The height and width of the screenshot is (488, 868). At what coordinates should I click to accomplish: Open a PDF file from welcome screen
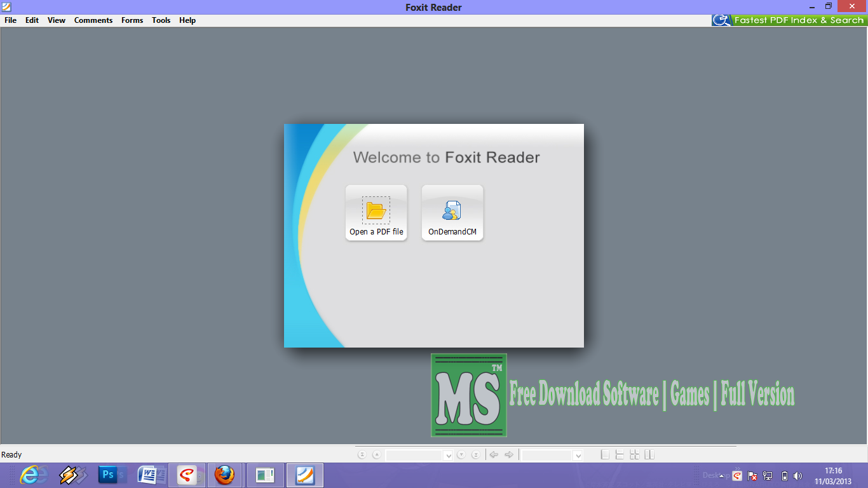click(x=376, y=213)
